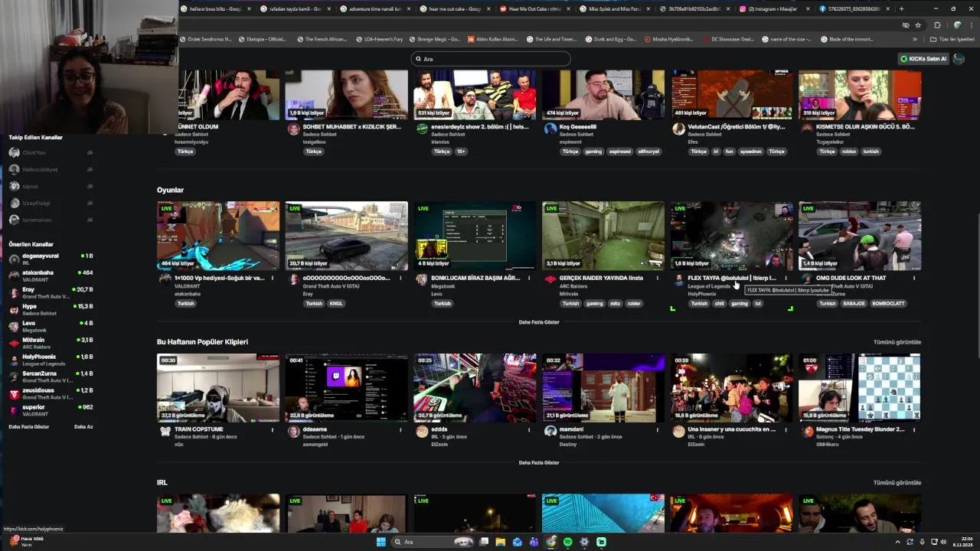Open Eray avatar in recommended channels
The width and height of the screenshot is (980, 551).
[x=14, y=293]
